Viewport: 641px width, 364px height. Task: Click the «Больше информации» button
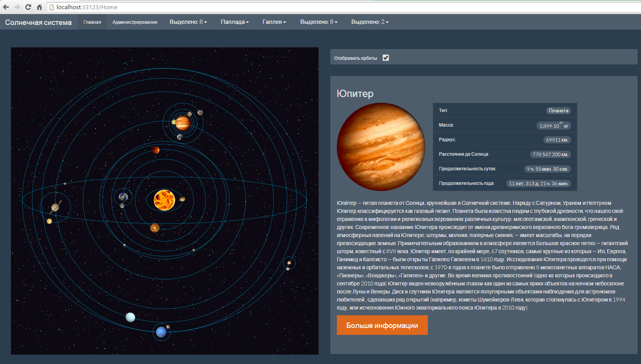[x=382, y=325]
